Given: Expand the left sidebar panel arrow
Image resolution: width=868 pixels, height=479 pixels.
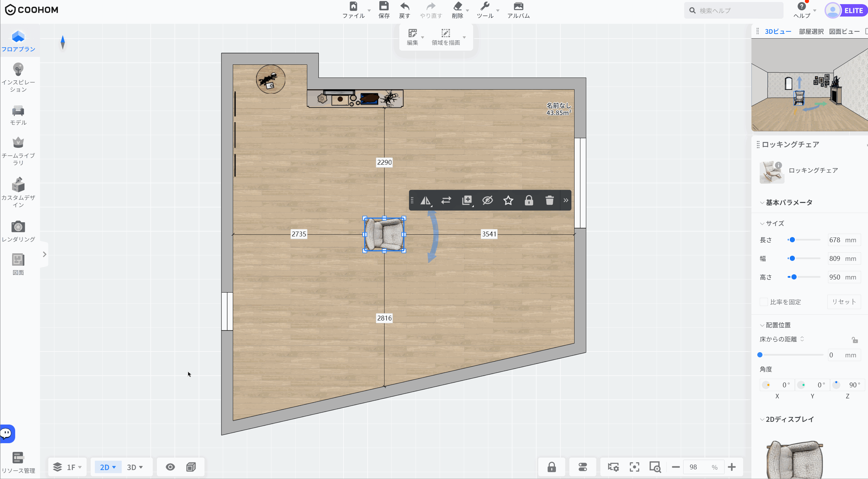Looking at the screenshot, I should click(x=44, y=254).
